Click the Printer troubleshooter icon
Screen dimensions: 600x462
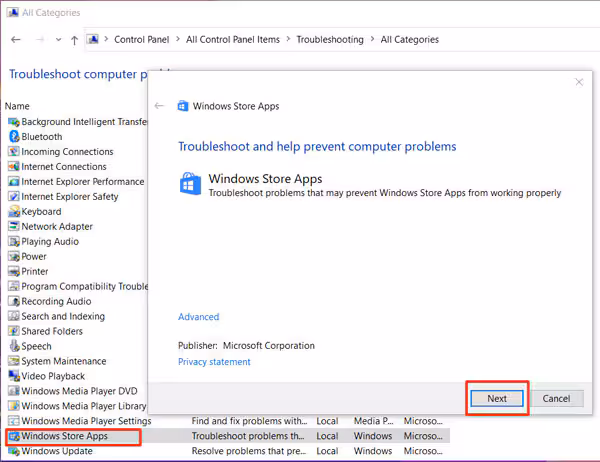(x=14, y=271)
